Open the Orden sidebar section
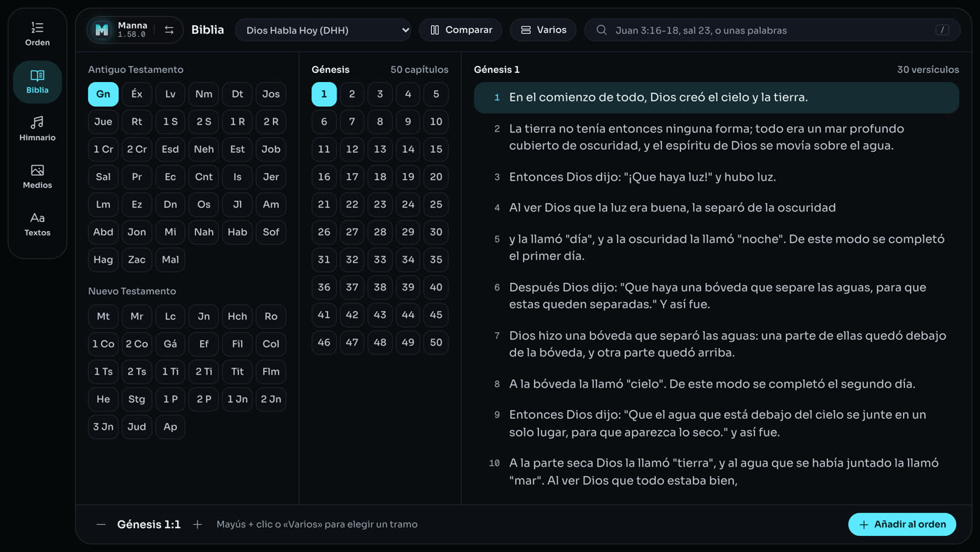The width and height of the screenshot is (980, 552). [37, 34]
